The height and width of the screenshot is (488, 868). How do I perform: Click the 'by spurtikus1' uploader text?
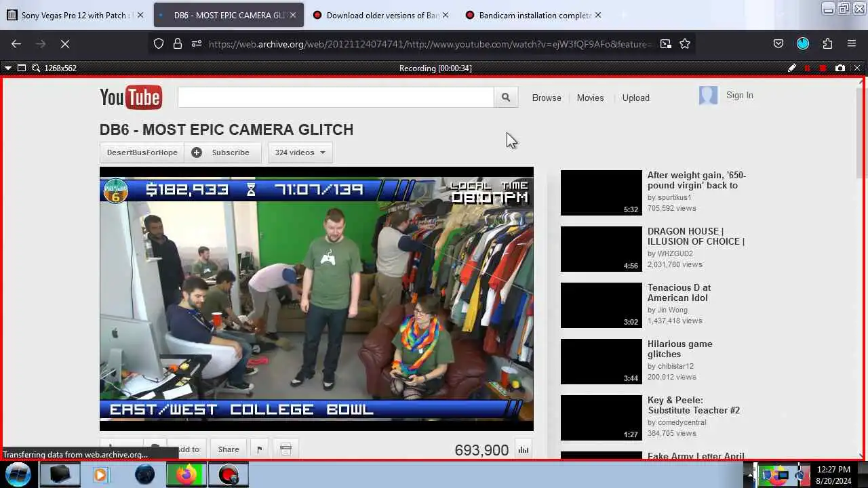(669, 197)
